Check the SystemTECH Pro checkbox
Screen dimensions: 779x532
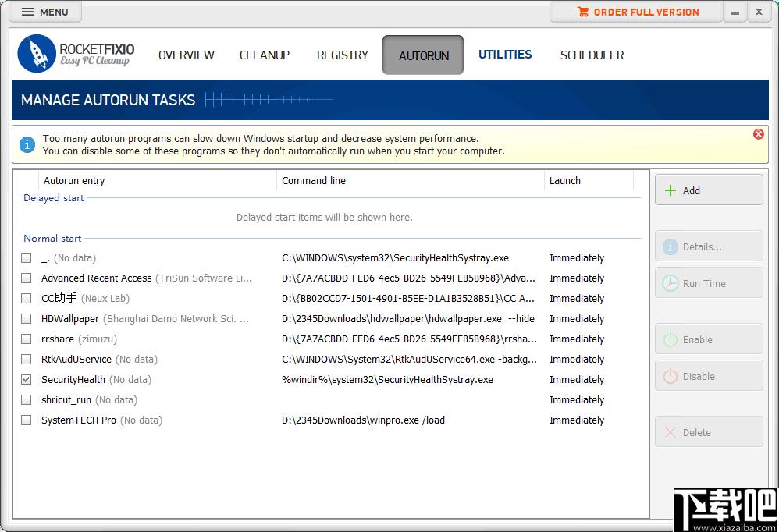coord(27,420)
